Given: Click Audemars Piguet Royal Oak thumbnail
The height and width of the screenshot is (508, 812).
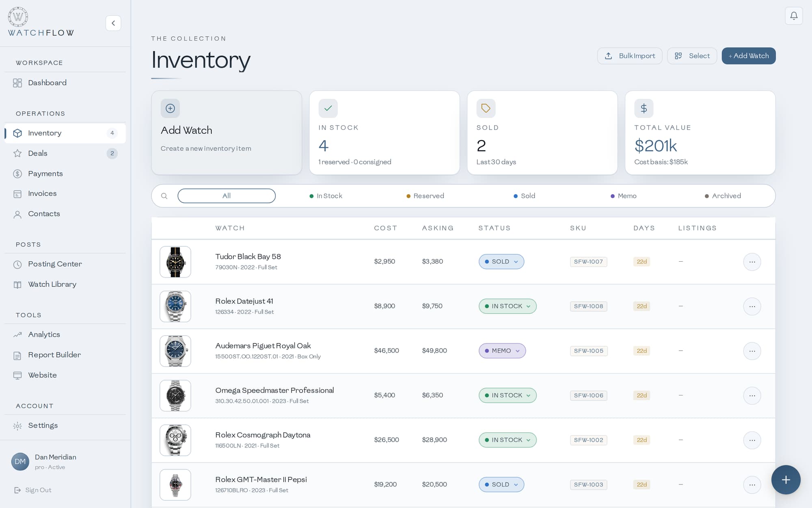Looking at the screenshot, I should [x=175, y=351].
